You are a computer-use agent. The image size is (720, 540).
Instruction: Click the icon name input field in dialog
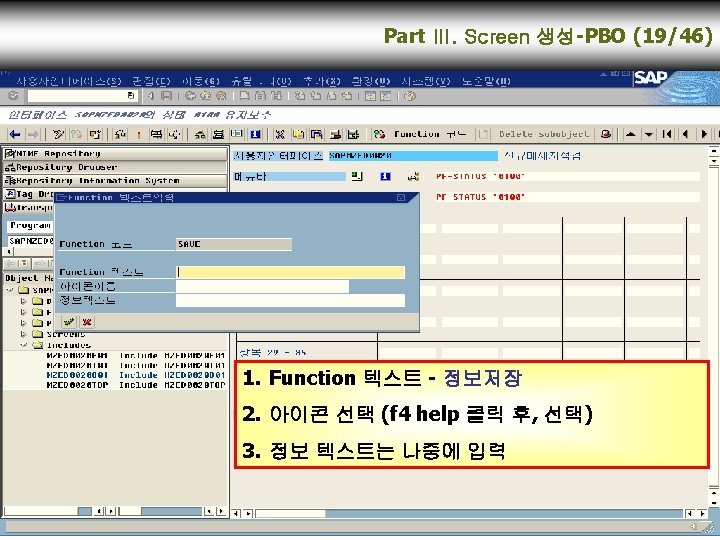262,287
